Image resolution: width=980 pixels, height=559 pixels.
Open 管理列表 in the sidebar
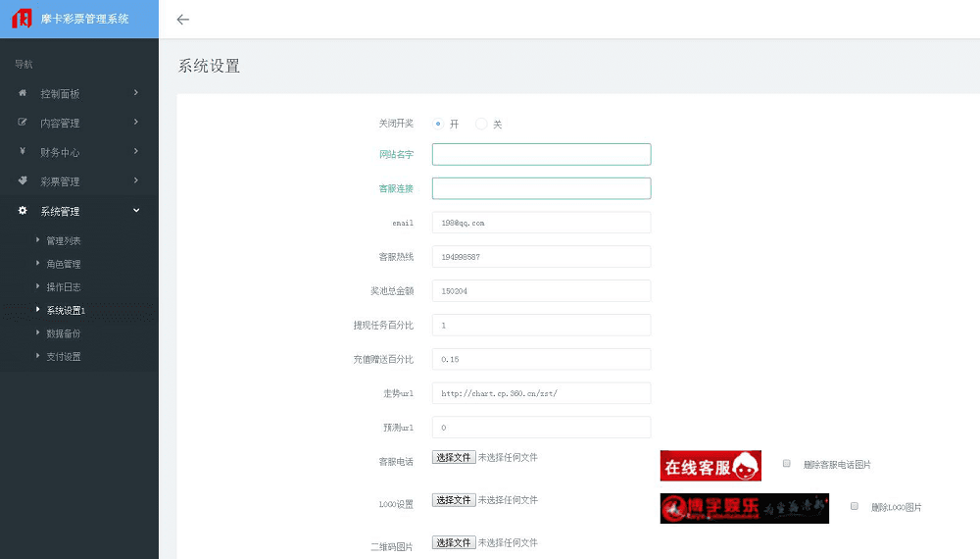(x=64, y=241)
